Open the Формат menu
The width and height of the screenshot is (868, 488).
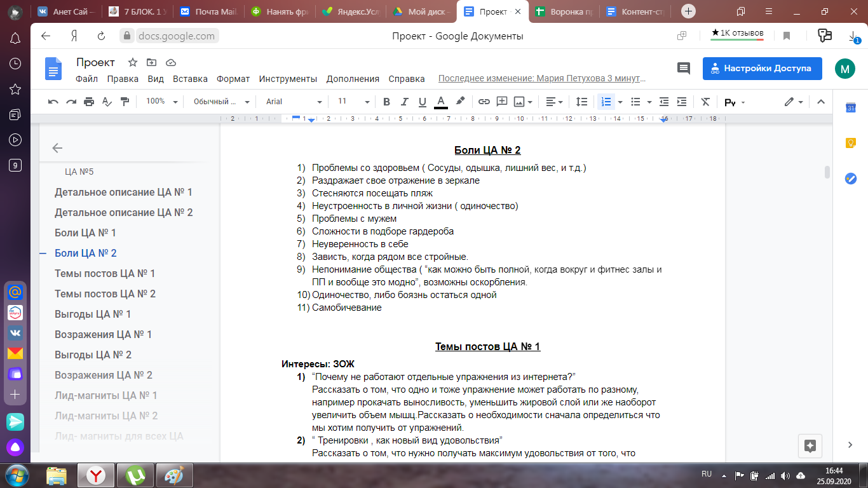[x=233, y=79]
